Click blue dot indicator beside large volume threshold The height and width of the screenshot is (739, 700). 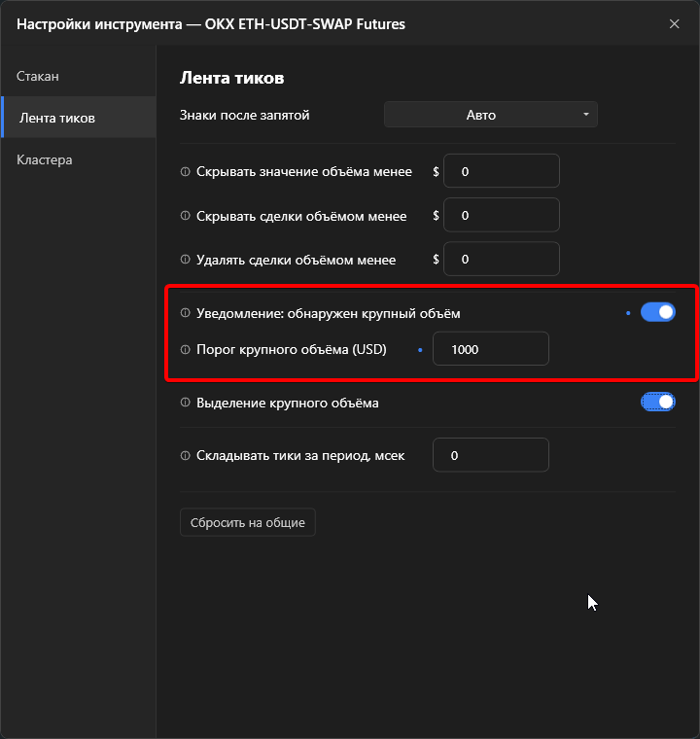coord(420,350)
